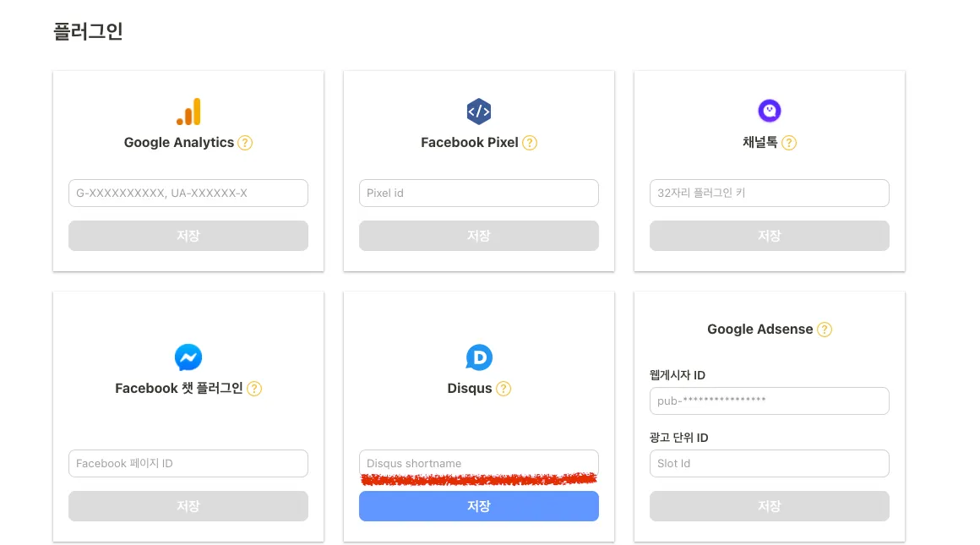Open help for Facebook 챗 플러그인

(x=254, y=389)
